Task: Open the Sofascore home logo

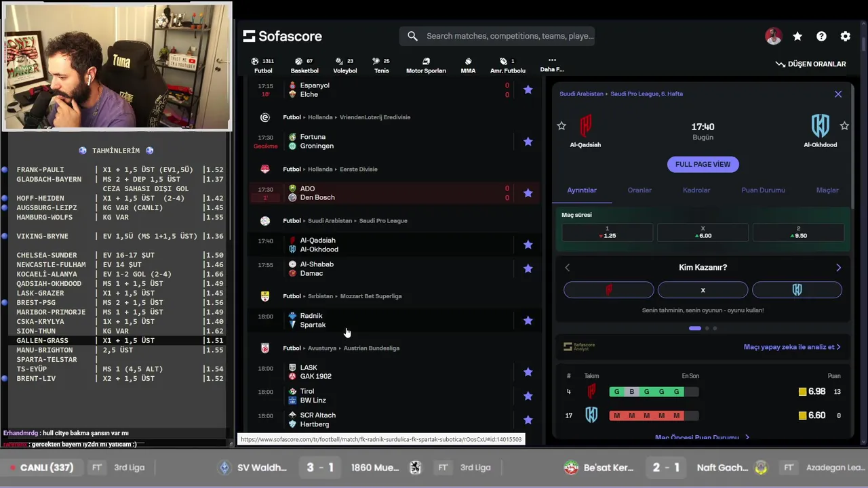Action: tap(282, 36)
